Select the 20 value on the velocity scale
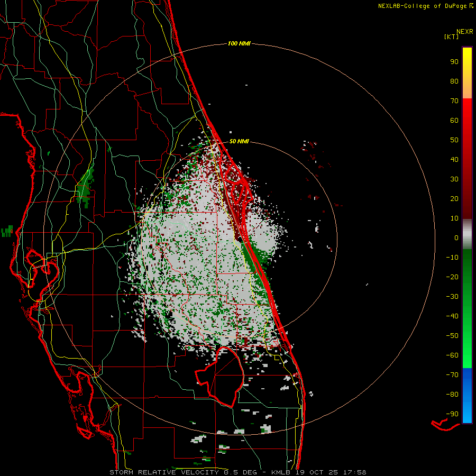476x476 pixels. 454,198
